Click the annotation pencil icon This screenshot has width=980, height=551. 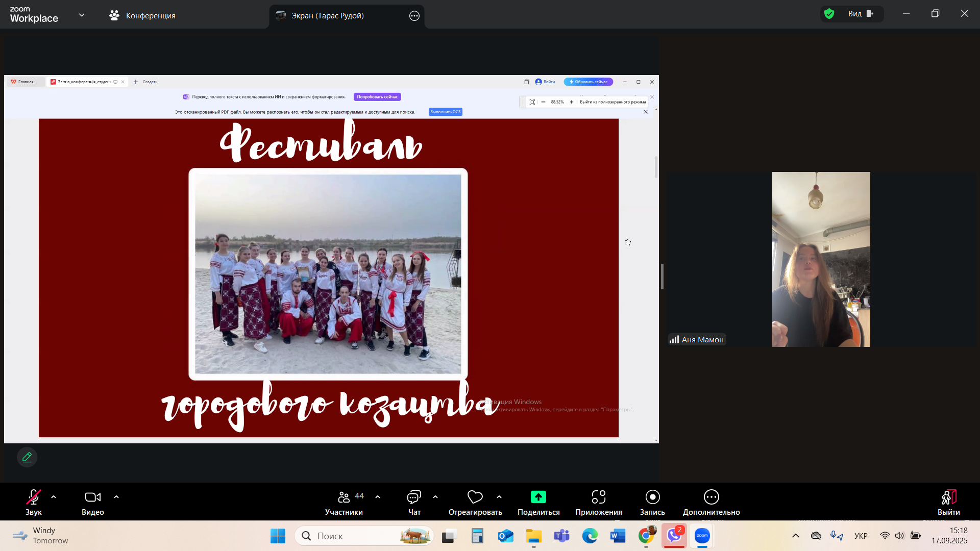point(27,457)
